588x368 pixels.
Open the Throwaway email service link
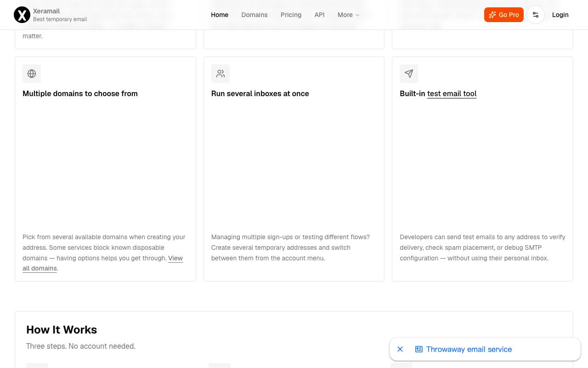pos(469,349)
